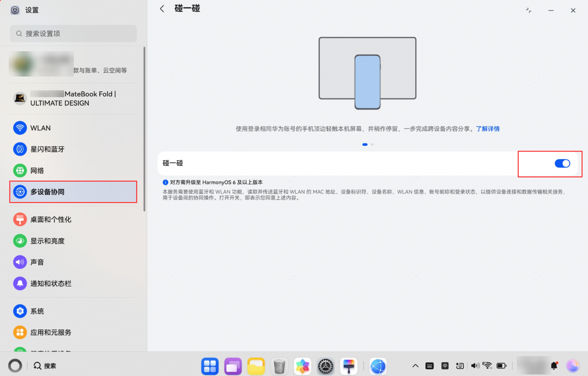Screen dimensions: 588x376
Task: Open WLAN settings in the sidebar
Action: click(x=40, y=128)
